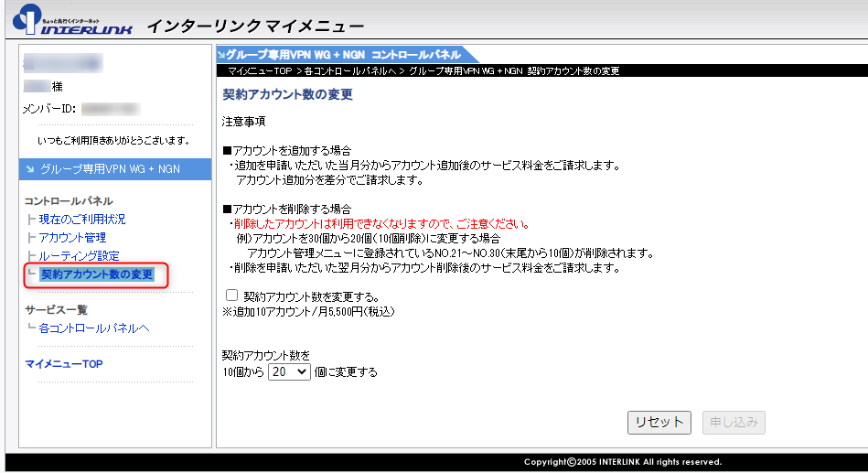Click the arrow icon beside sidebar グループ専用VPN WG + NGN
Screen dimensions: 868x473
pos(30,169)
